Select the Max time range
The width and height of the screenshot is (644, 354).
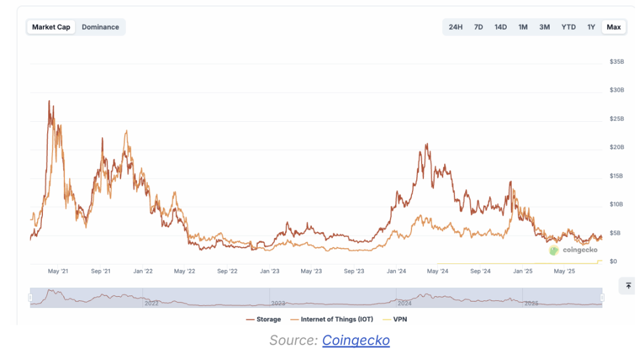coord(614,27)
